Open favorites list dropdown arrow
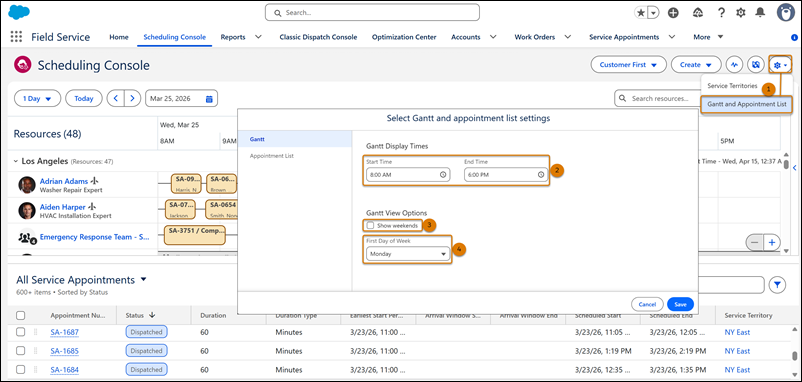The height and width of the screenshot is (382, 802). tap(653, 13)
